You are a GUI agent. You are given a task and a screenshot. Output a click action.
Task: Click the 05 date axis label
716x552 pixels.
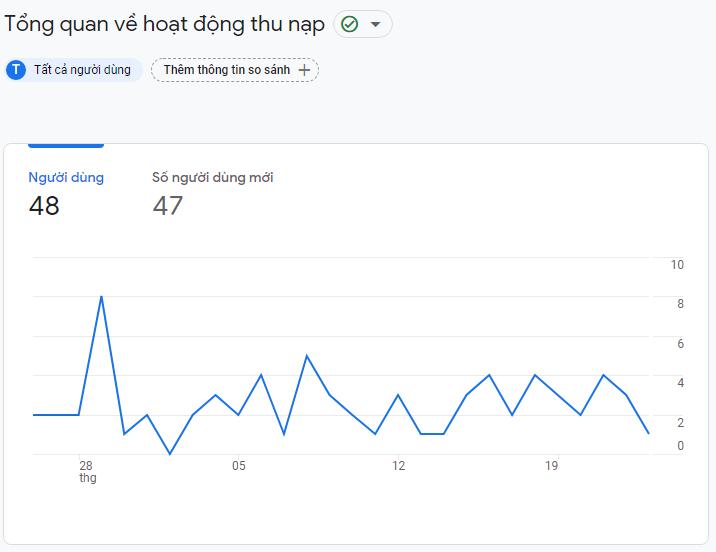click(x=239, y=466)
